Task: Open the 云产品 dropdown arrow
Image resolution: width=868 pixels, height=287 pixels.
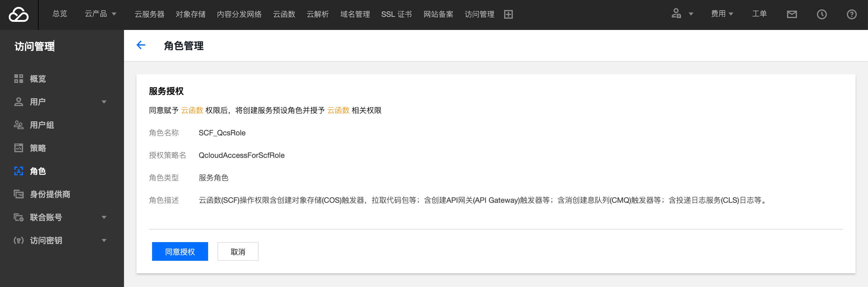Action: [x=114, y=14]
